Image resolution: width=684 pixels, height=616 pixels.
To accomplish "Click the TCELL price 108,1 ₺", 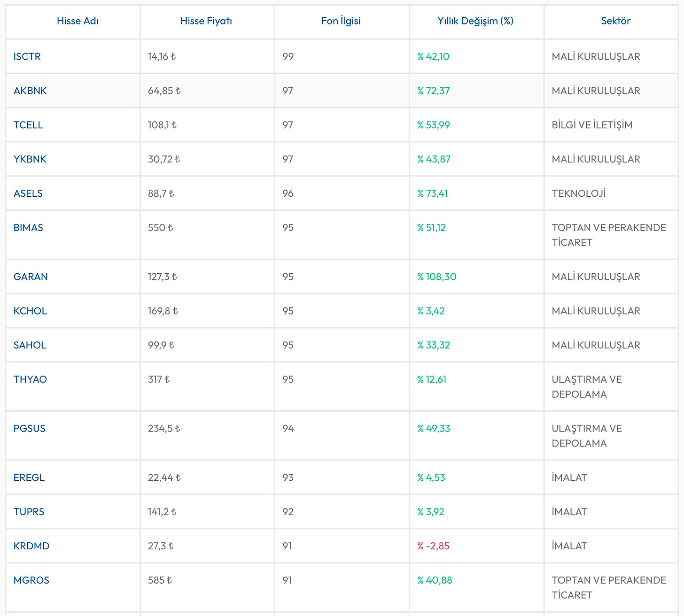I will coord(163,125).
